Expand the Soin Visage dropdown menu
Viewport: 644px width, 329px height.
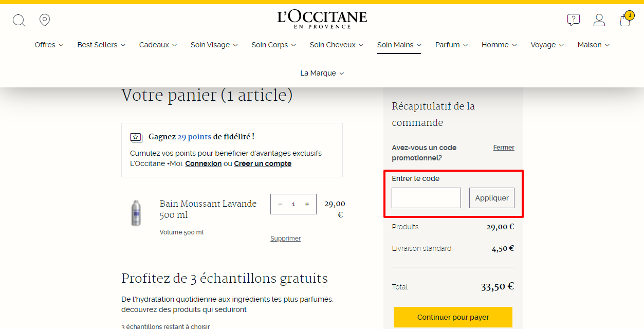coord(214,45)
